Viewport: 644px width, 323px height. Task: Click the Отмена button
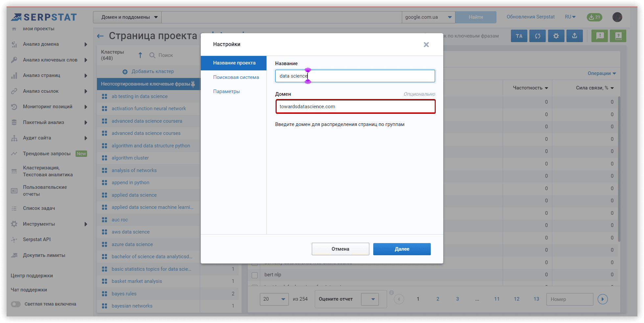340,249
